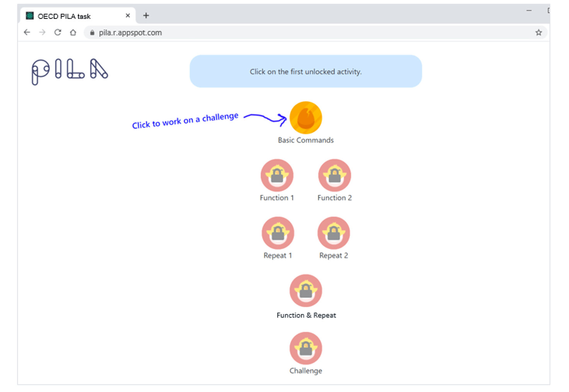
Task: Click the locked Function 2 activity
Action: coord(334,175)
